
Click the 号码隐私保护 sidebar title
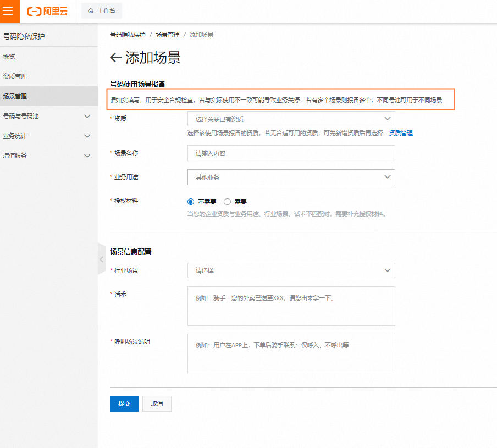point(24,36)
